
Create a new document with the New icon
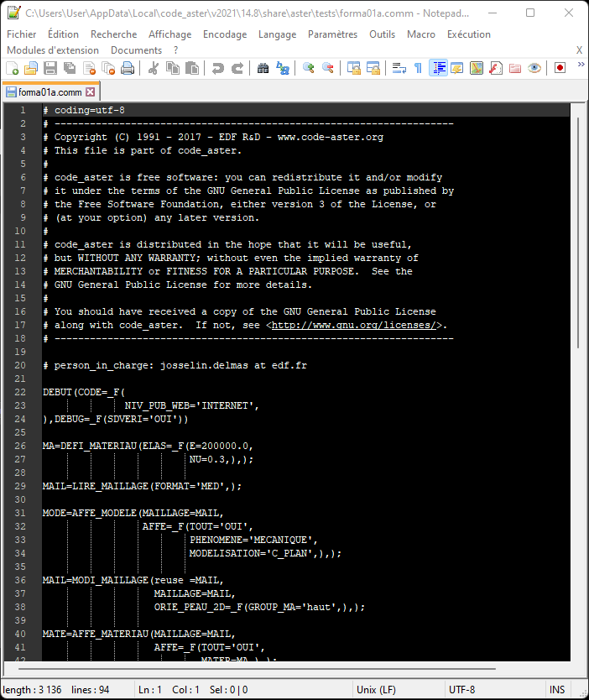pyautogui.click(x=12, y=68)
